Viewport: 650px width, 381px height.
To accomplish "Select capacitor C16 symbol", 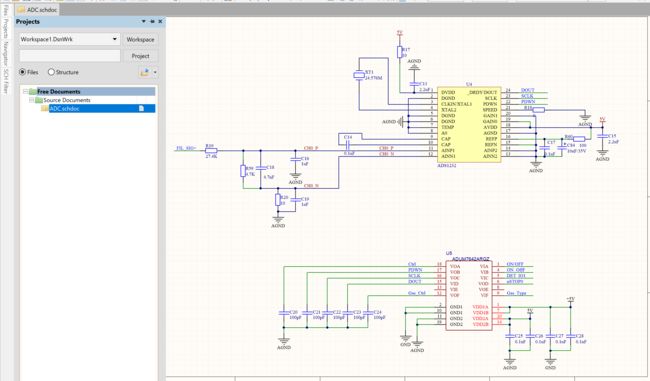I will pos(295,159).
